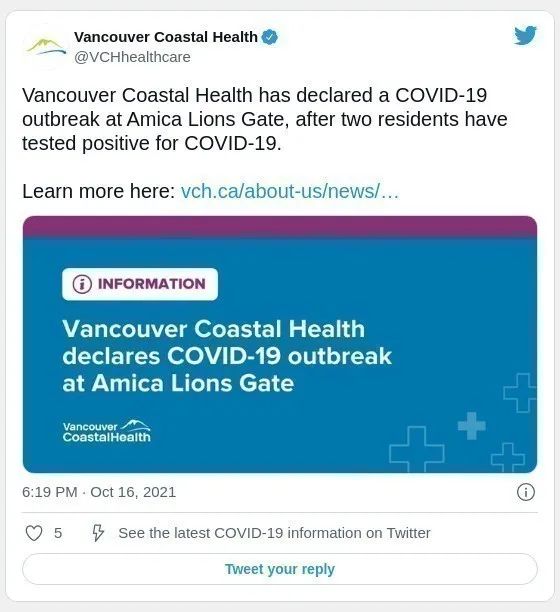Like the tweet with heart icon
This screenshot has height=612, width=560.
(34, 533)
